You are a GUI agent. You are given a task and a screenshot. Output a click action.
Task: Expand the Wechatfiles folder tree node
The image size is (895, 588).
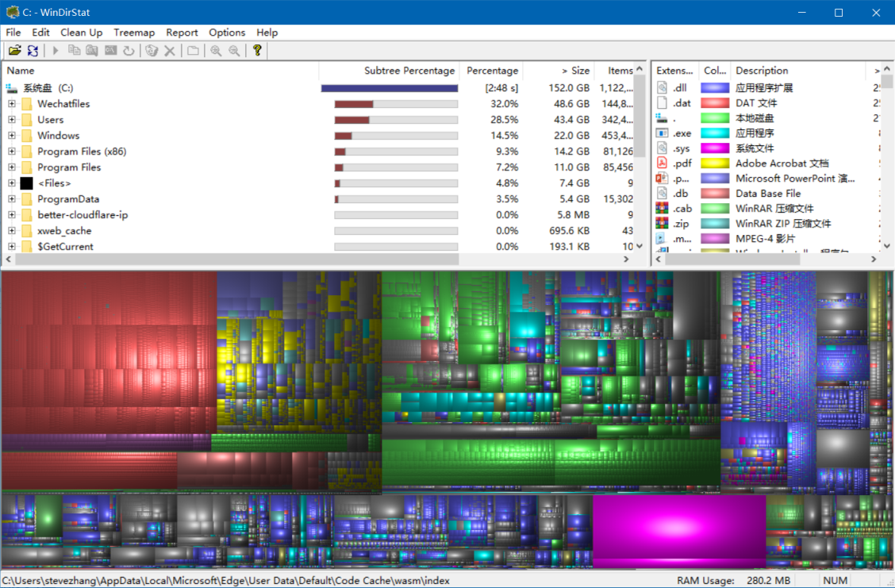pyautogui.click(x=12, y=104)
